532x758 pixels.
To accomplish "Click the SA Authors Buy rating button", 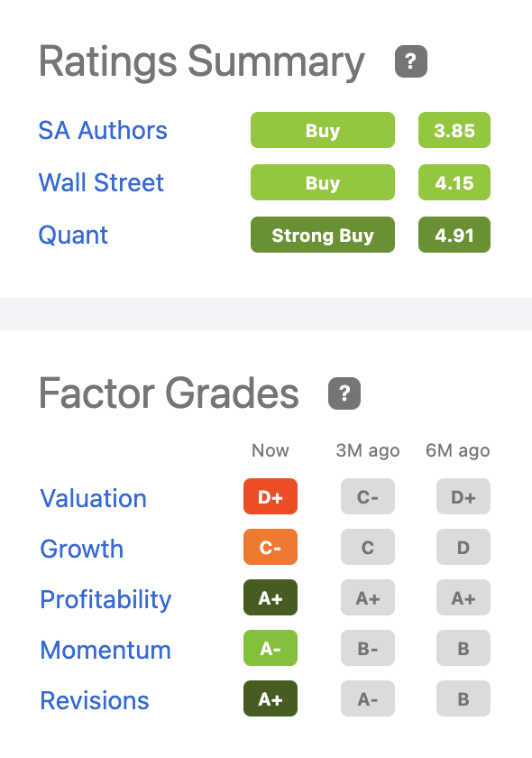I will 323,130.
